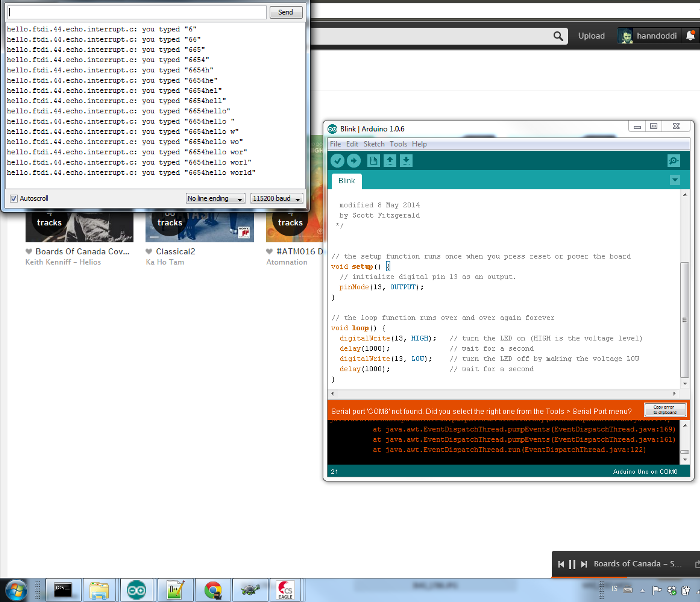This screenshot has height=602, width=700.
Task: Click the serial monitor text input field
Action: (137, 12)
